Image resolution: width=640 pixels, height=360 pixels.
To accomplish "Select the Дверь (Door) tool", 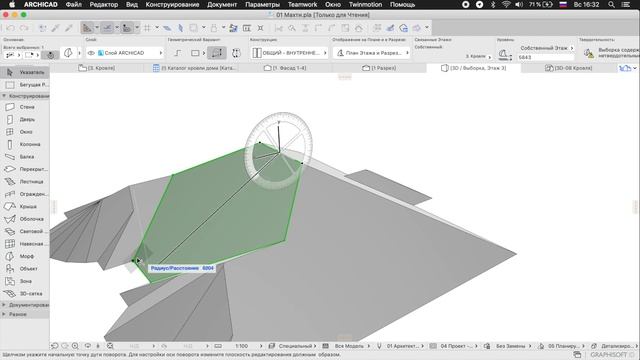I will click(25, 120).
